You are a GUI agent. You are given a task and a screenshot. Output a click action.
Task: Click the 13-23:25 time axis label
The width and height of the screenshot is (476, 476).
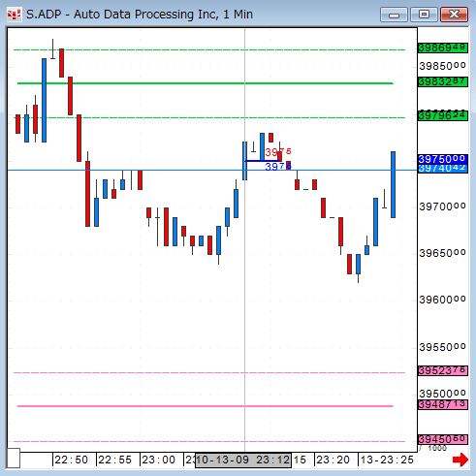point(387,460)
